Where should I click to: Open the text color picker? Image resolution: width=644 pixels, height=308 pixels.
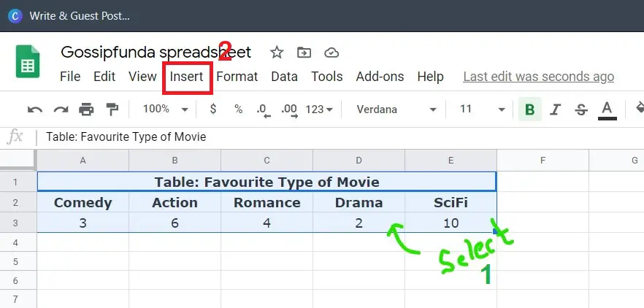click(607, 110)
